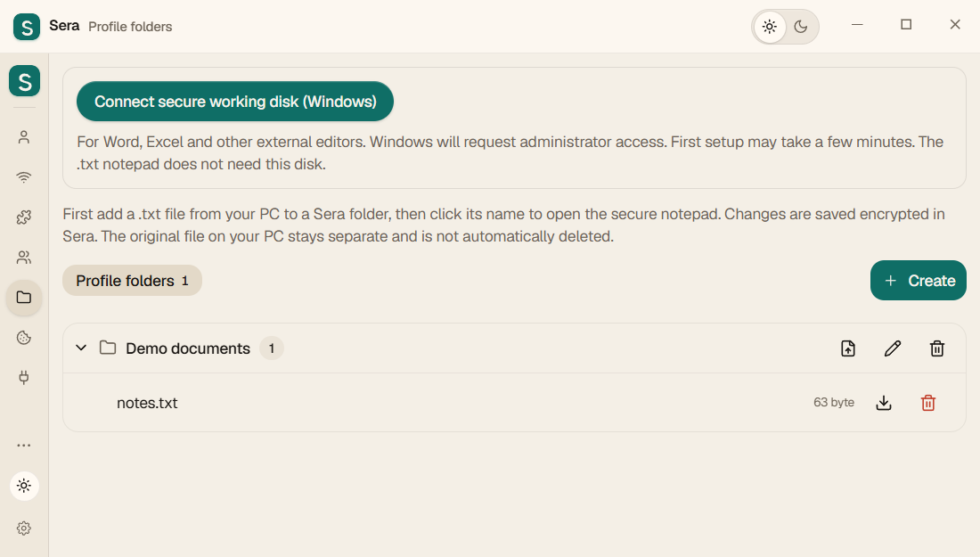Click the Demo documents folder icon
The width and height of the screenshot is (980, 557).
[x=108, y=348]
